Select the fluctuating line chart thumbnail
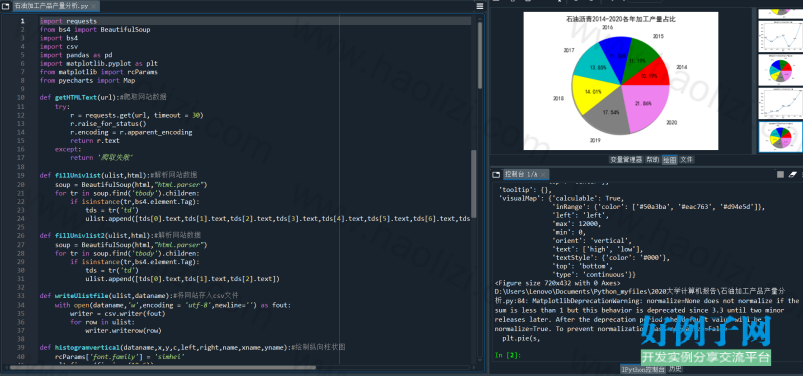The image size is (804, 376). click(780, 36)
